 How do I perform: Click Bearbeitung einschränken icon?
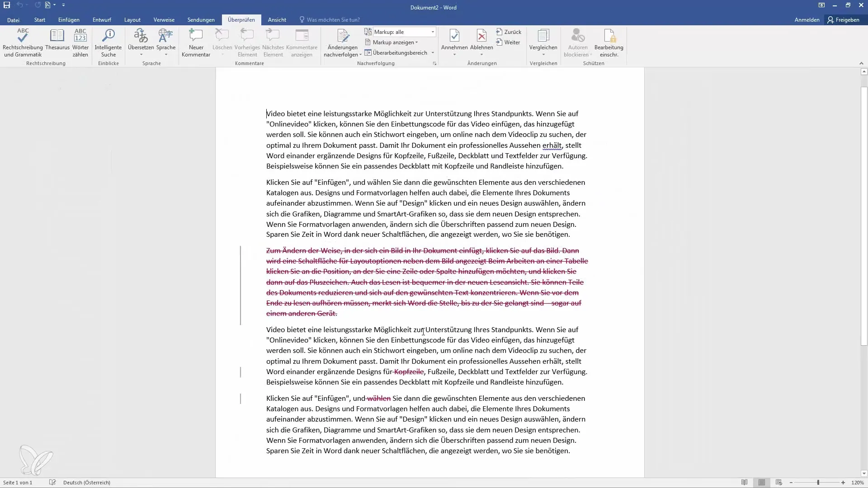click(609, 35)
